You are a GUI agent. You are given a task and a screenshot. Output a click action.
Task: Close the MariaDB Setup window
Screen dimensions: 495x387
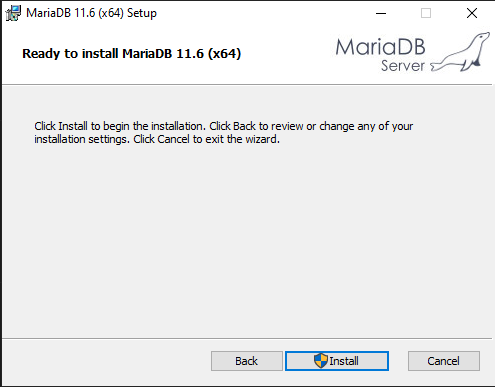tap(472, 13)
